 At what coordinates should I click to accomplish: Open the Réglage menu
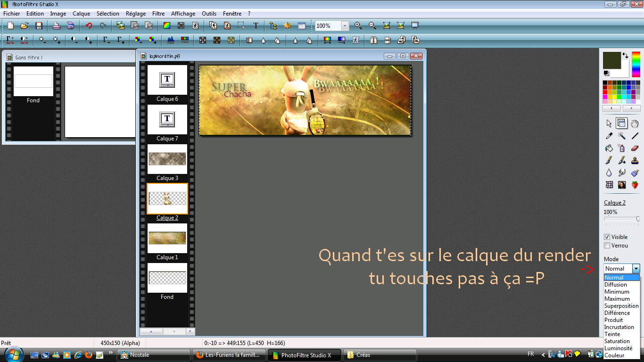(136, 14)
